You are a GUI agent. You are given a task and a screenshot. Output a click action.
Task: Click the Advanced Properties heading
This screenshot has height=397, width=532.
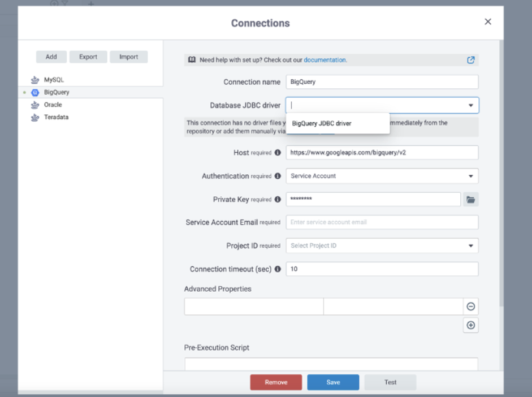(x=218, y=289)
